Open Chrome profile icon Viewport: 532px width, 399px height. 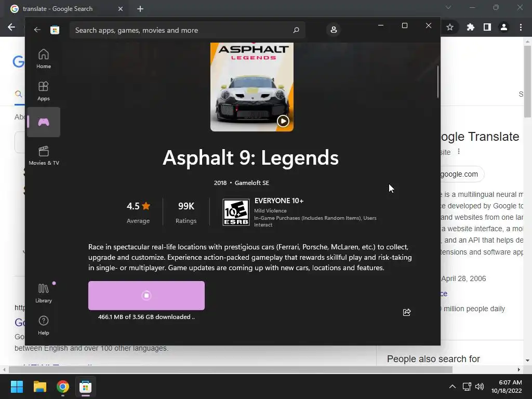click(x=504, y=27)
